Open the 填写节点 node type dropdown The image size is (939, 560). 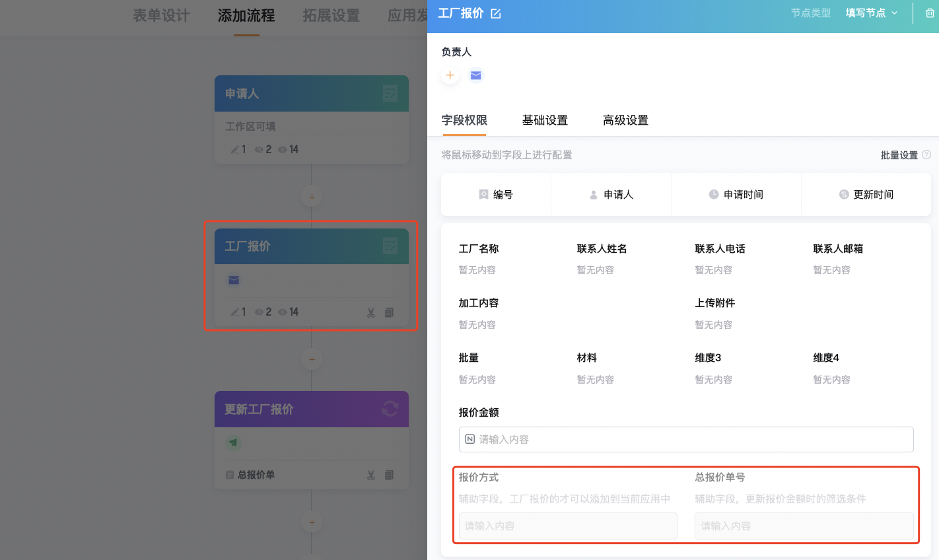click(x=872, y=13)
